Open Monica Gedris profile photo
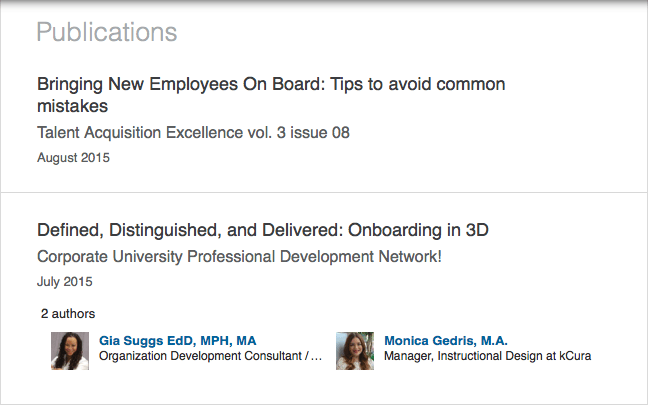Viewport: 648px width, 405px height. [355, 351]
